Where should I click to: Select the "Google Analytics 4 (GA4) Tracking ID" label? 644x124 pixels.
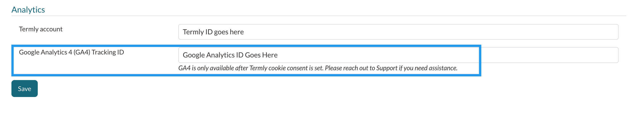tap(71, 52)
